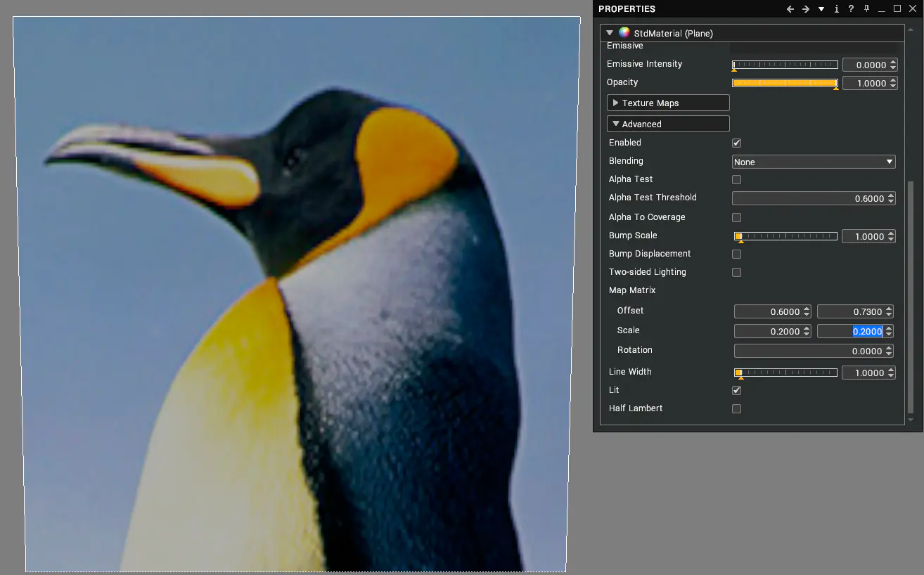This screenshot has width=924, height=575.
Task: Minimize the Properties panel
Action: click(882, 9)
